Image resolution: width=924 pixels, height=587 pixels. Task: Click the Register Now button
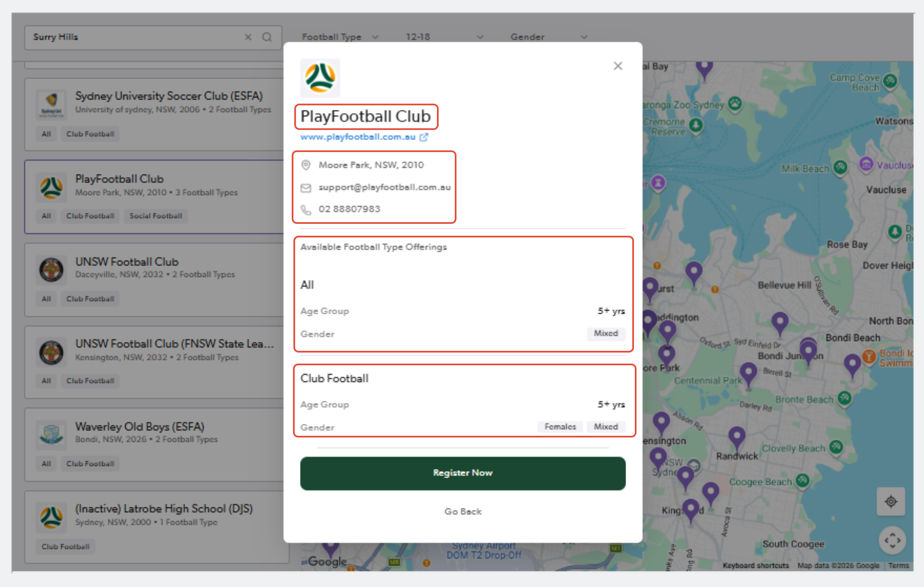tap(463, 473)
